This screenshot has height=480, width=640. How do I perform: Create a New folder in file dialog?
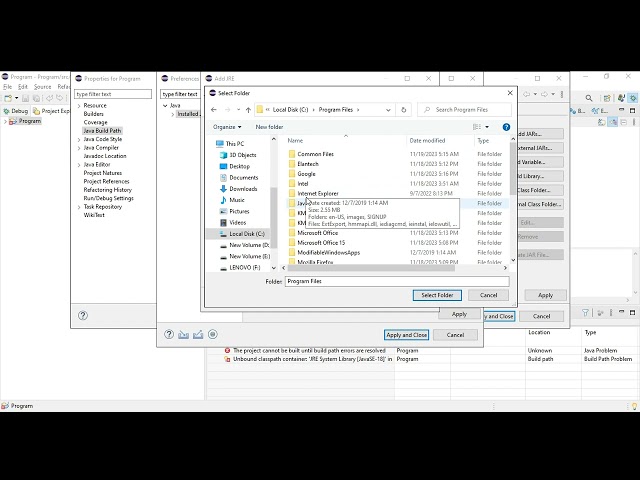[269, 127]
